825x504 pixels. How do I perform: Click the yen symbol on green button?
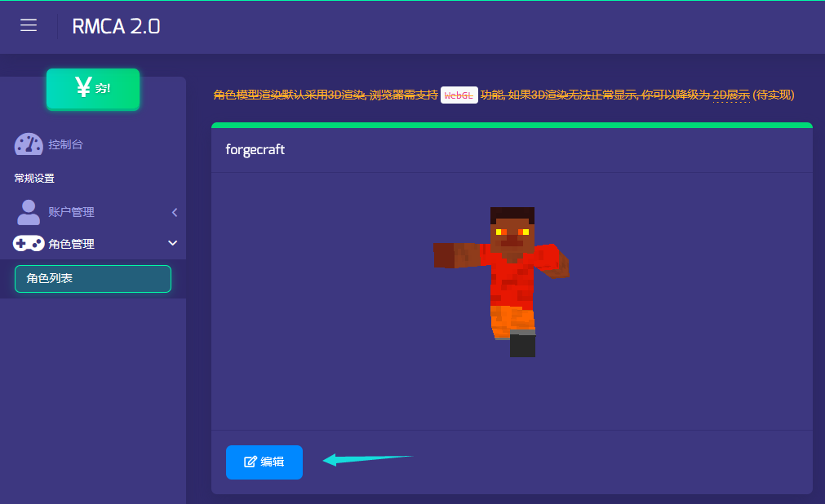(82, 87)
